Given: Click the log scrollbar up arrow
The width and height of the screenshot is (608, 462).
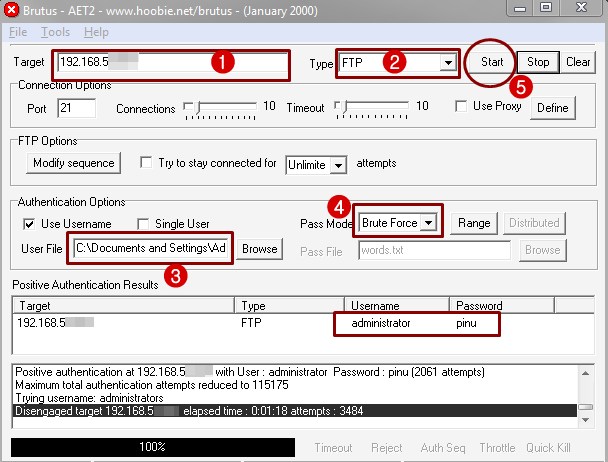Looking at the screenshot, I should tap(586, 373).
